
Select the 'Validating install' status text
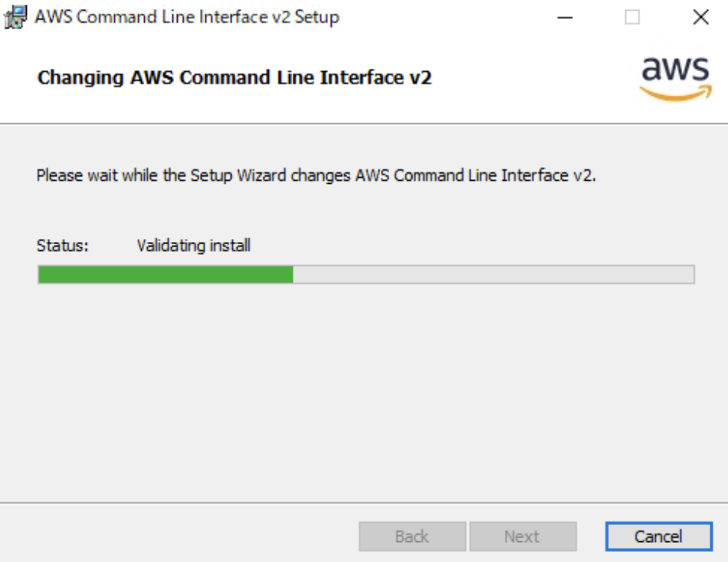(x=194, y=246)
